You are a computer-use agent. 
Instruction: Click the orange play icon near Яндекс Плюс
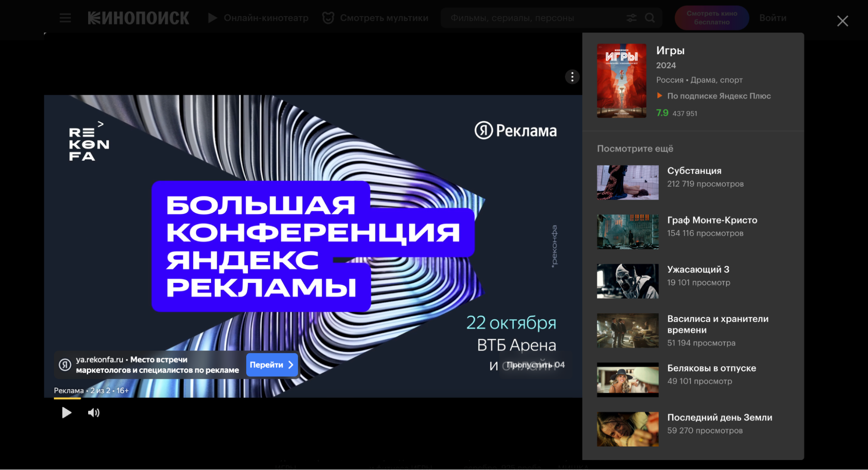(659, 96)
